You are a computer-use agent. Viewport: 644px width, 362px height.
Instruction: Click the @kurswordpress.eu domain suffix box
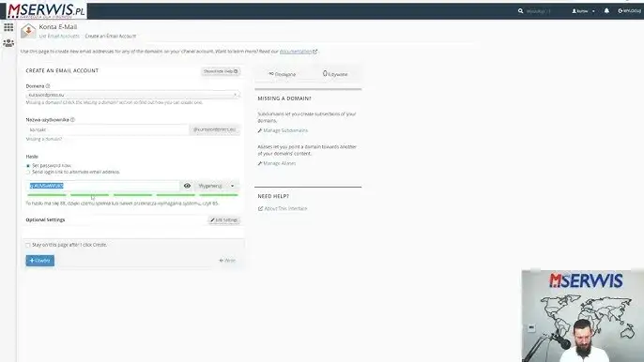(214, 129)
